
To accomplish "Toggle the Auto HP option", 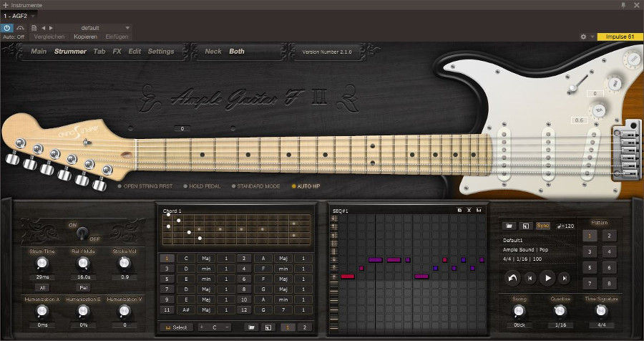I will pyautogui.click(x=306, y=186).
